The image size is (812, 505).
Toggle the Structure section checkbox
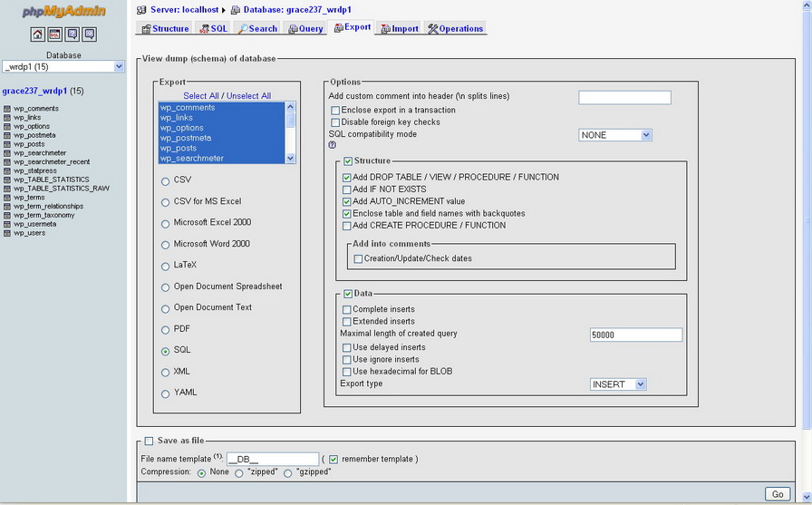(x=348, y=161)
